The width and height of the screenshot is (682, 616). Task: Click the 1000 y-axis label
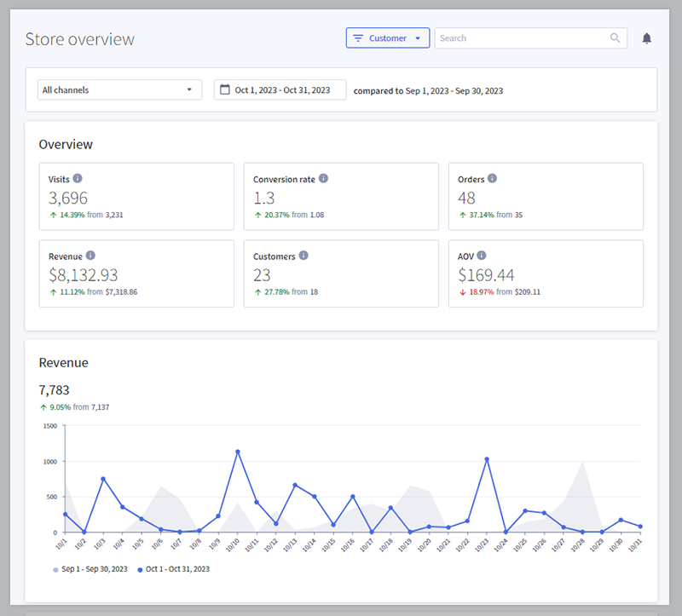point(50,462)
